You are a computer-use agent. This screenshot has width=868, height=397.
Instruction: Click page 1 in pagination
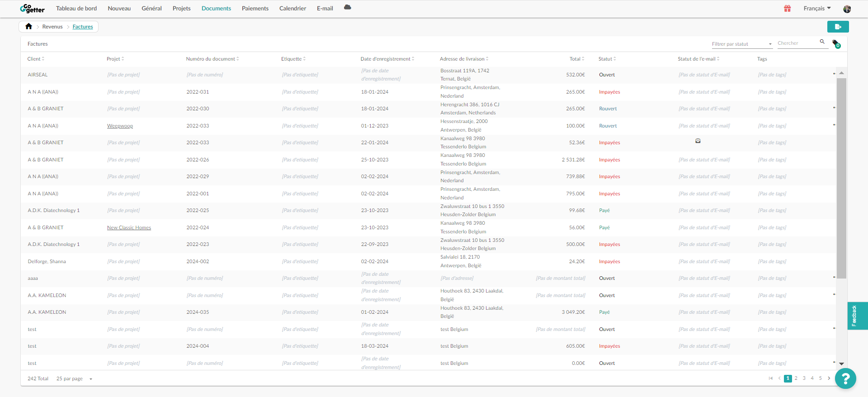tap(788, 378)
